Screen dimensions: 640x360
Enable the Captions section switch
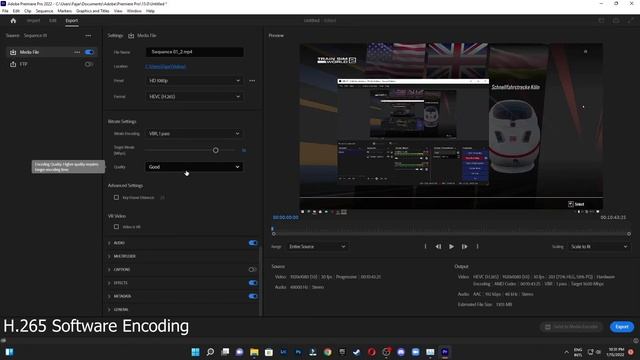tap(253, 269)
